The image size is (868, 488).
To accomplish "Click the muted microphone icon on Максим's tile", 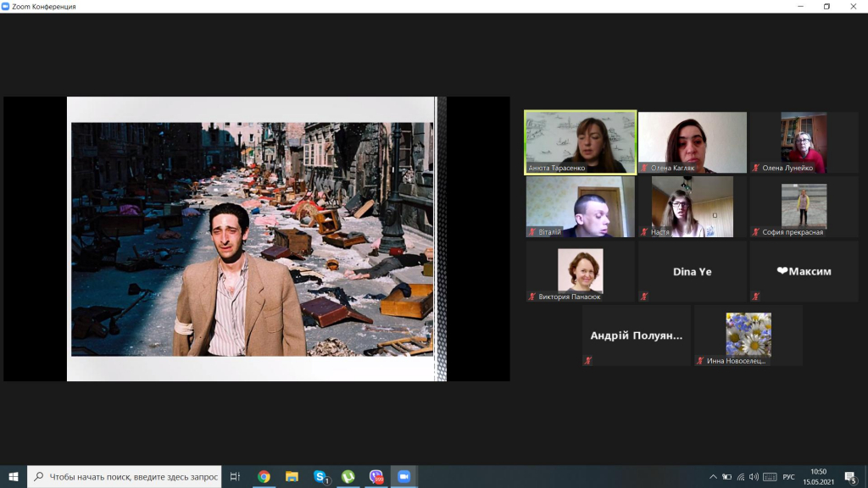I will [756, 297].
